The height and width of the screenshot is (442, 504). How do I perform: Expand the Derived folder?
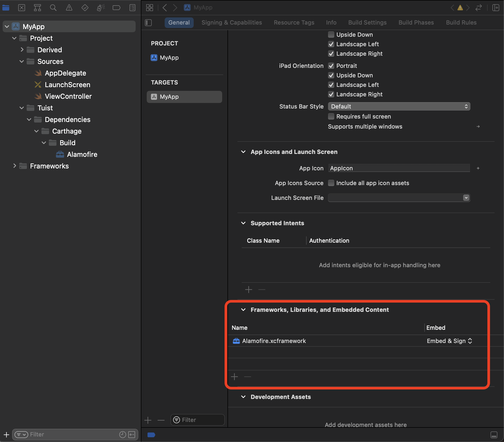click(22, 50)
